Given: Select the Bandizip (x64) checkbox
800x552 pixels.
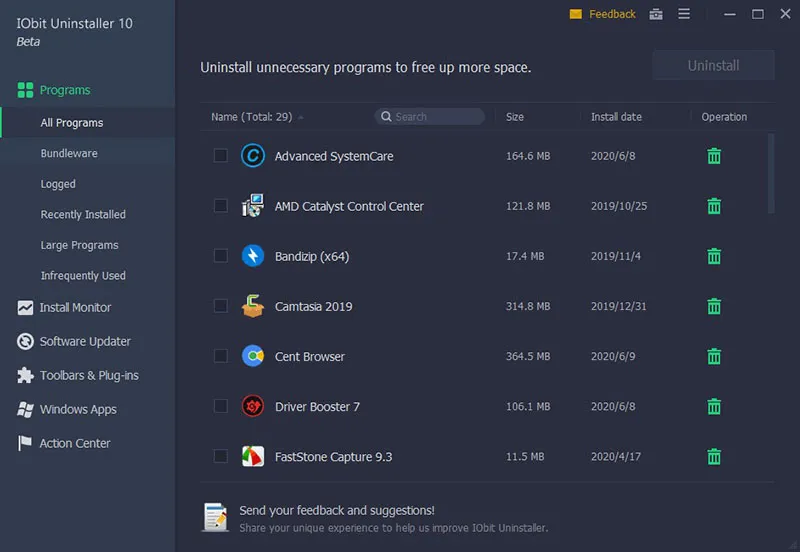Looking at the screenshot, I should pos(221,256).
